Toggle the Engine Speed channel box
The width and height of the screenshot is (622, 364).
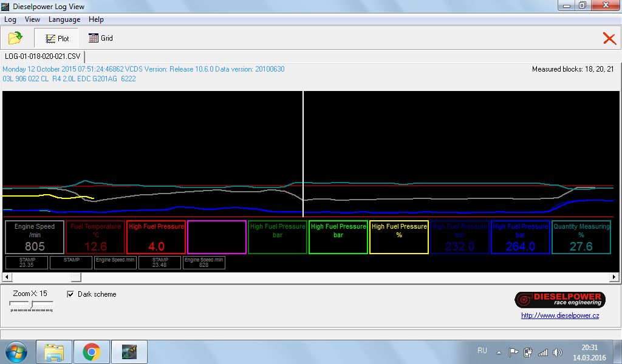[35, 237]
